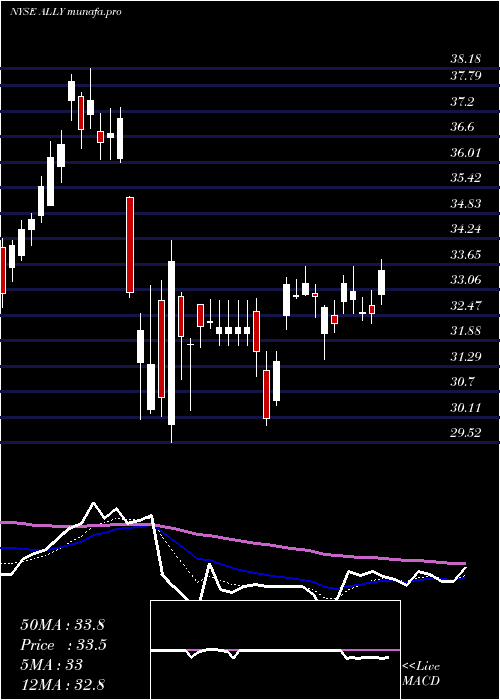The width and height of the screenshot is (500, 700).
Task: Click the 50MA : 33.8 readout
Action: [62, 625]
